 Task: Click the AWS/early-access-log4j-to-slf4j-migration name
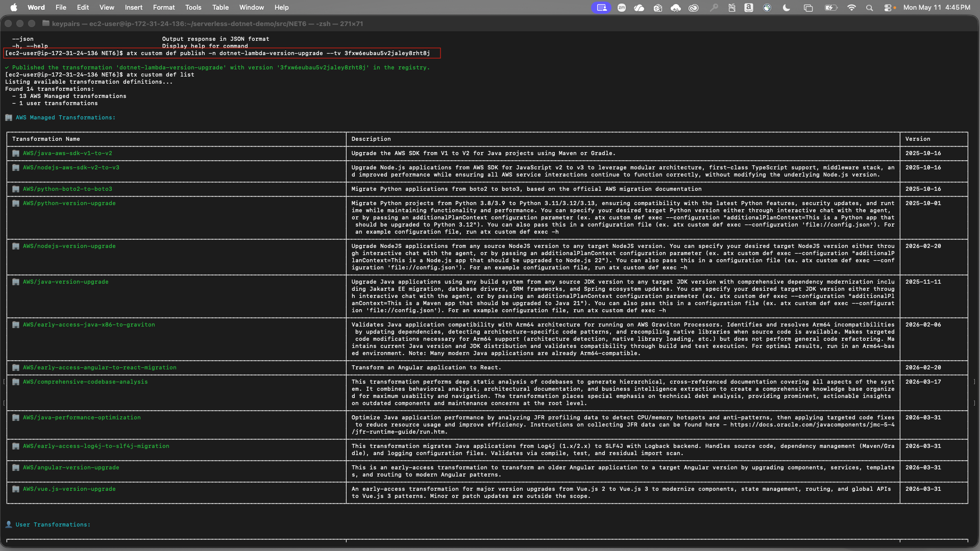click(x=96, y=446)
